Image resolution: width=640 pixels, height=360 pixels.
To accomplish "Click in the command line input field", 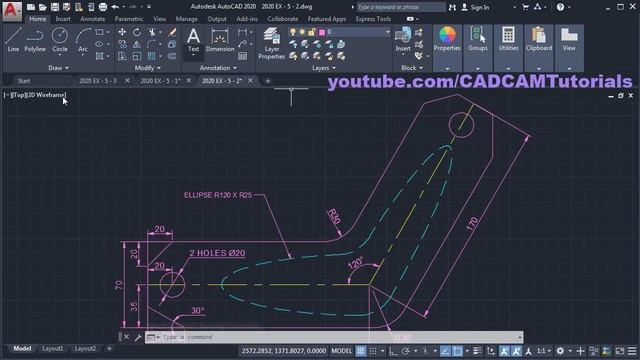I will pyautogui.click(x=339, y=337).
